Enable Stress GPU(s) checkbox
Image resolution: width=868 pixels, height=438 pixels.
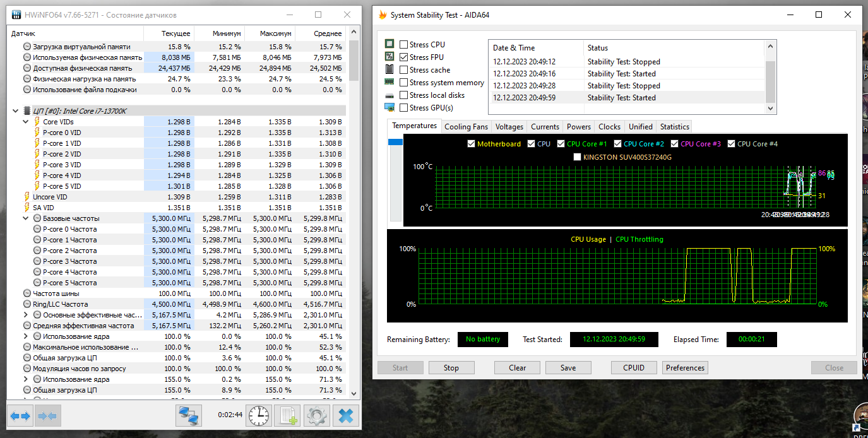[x=403, y=107]
